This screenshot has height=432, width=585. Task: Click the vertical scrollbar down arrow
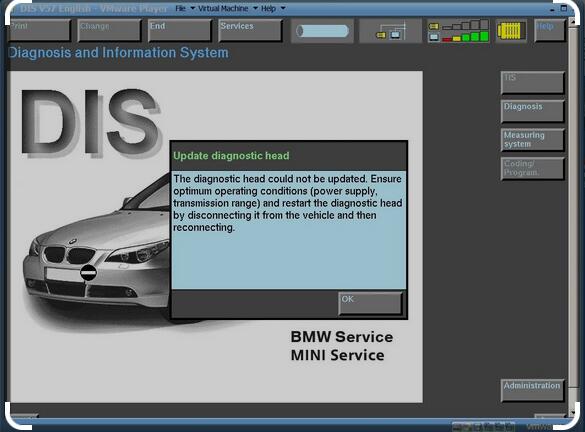(573, 413)
